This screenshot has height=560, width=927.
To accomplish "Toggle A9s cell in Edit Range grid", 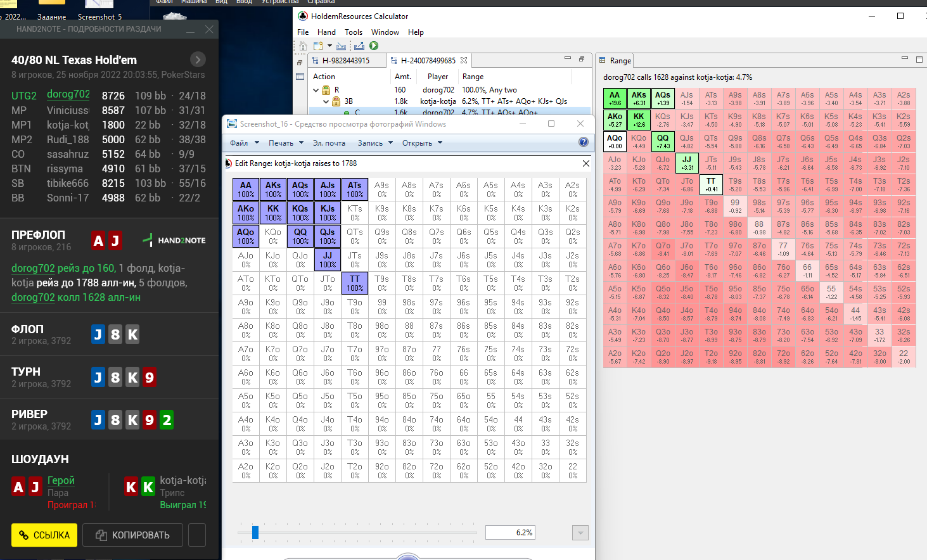I will coord(382,189).
